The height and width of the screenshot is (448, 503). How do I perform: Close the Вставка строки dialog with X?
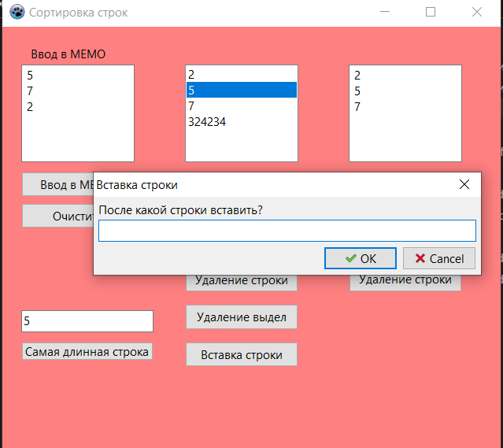click(464, 184)
